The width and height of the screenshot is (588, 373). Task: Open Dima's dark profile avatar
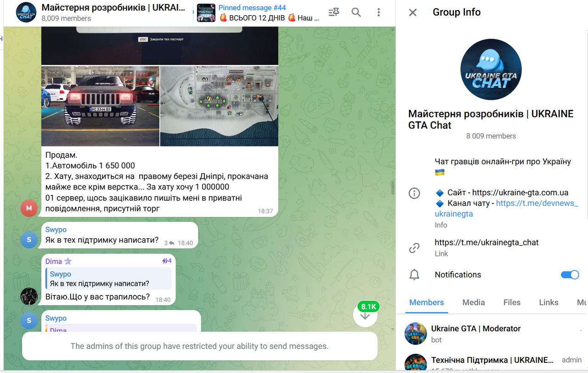29,296
